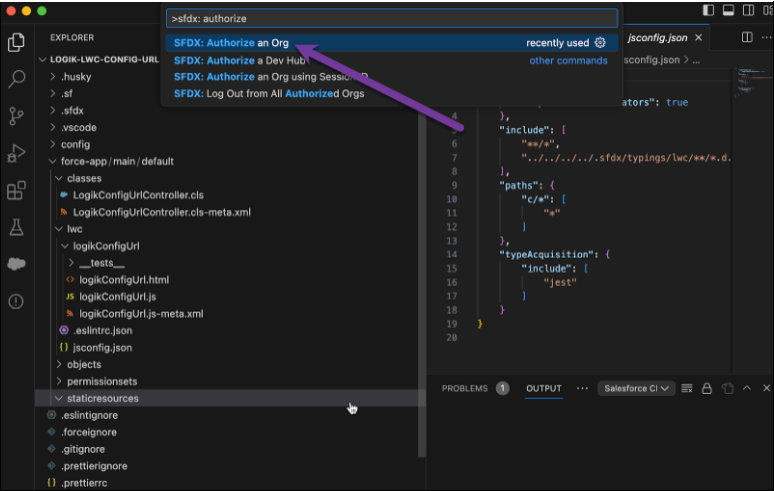Open Salesforce CLI output channel dropdown
This screenshot has width=774, height=491.
coord(636,388)
